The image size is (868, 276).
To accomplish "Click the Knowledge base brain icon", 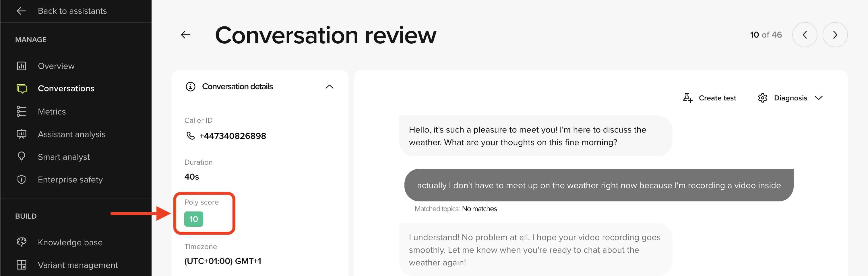I will click(22, 242).
